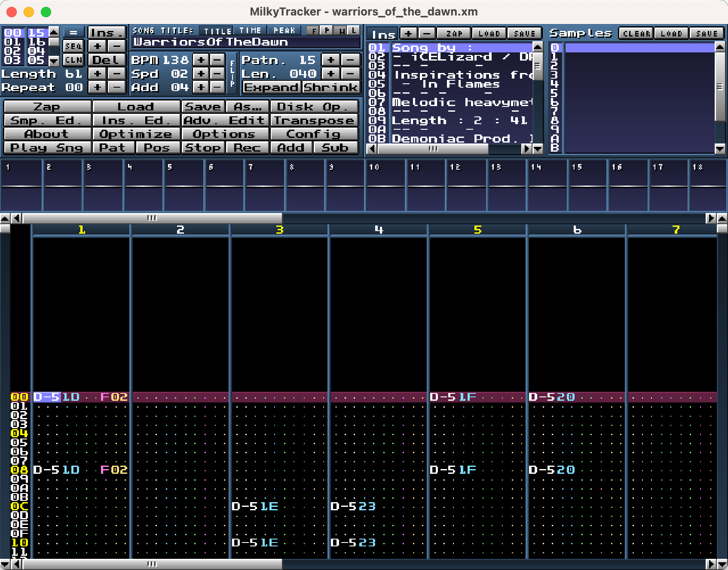Increase the BPM with its plus button
This screenshot has width=728, height=570.
(x=200, y=60)
